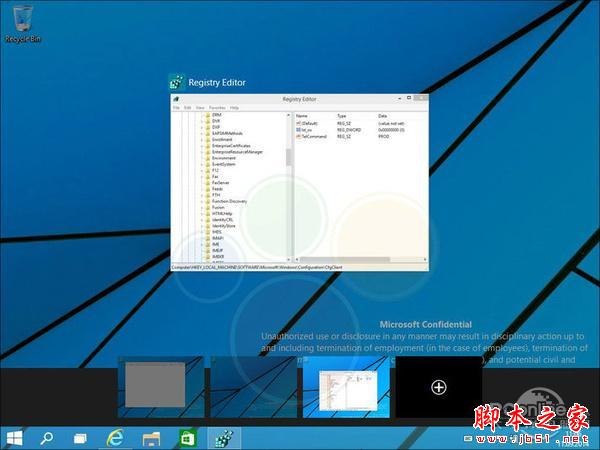Click the Registry Editor icon above the preview
The image size is (600, 450).
click(x=177, y=82)
